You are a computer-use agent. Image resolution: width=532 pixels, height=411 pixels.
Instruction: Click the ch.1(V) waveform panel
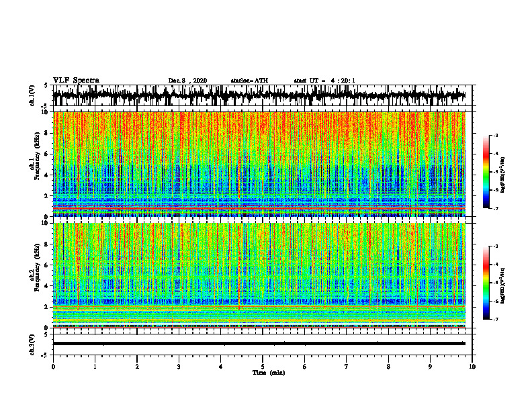[x=263, y=95]
